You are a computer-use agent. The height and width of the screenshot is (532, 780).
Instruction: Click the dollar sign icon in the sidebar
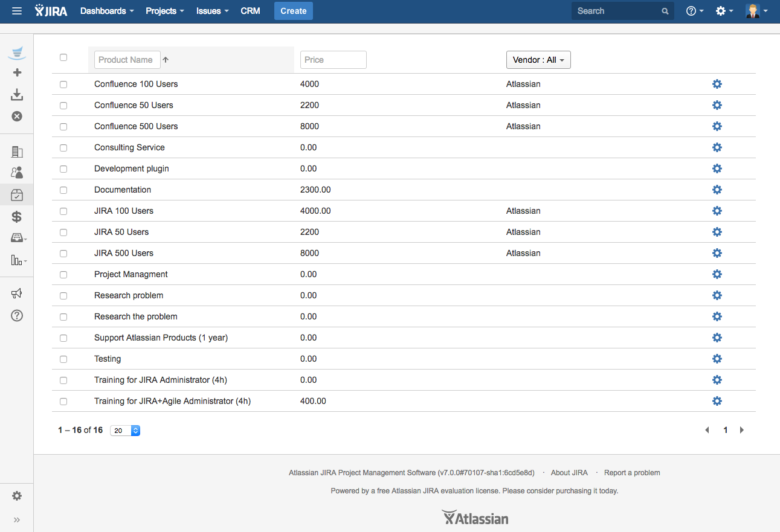[x=17, y=217]
